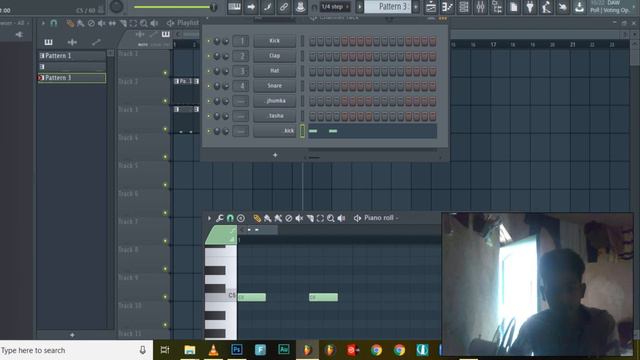
Task: Toggle mute LED for tasha channel
Action: point(209,116)
